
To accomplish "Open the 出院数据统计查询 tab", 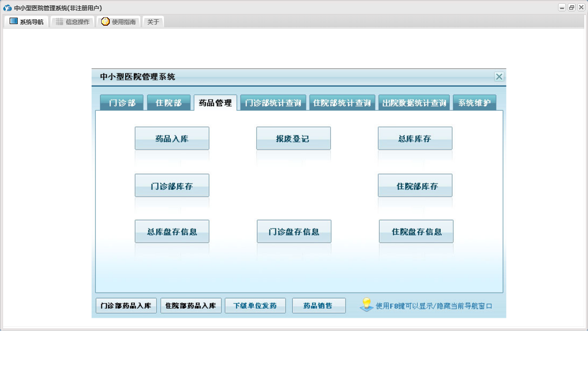I will 414,103.
